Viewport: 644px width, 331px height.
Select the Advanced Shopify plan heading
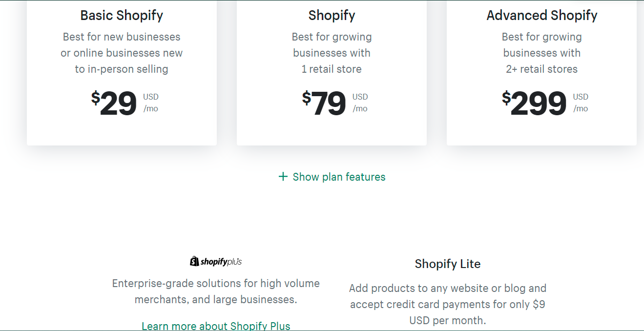[541, 15]
